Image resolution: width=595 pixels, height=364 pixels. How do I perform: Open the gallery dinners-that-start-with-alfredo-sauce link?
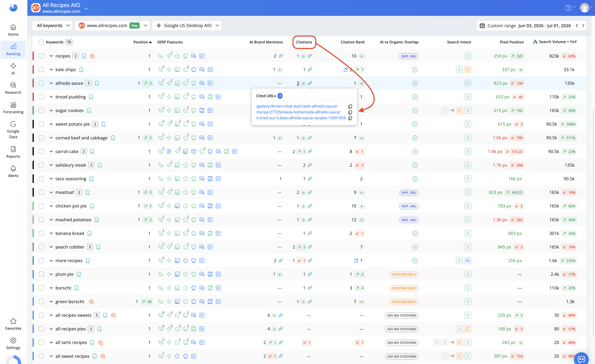coord(296,106)
